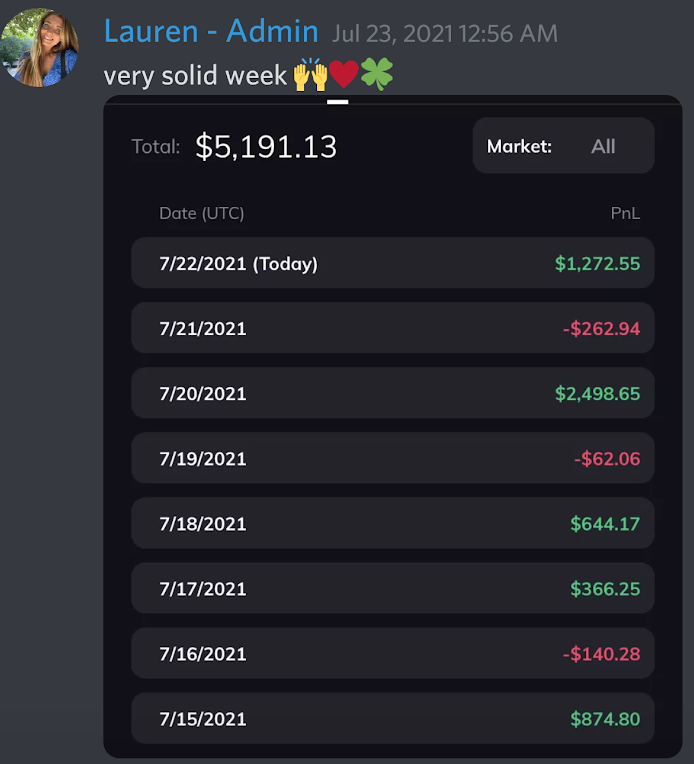Viewport: 694px width, 764px height.
Task: Click the four leaf clover emoji
Action: tap(377, 75)
